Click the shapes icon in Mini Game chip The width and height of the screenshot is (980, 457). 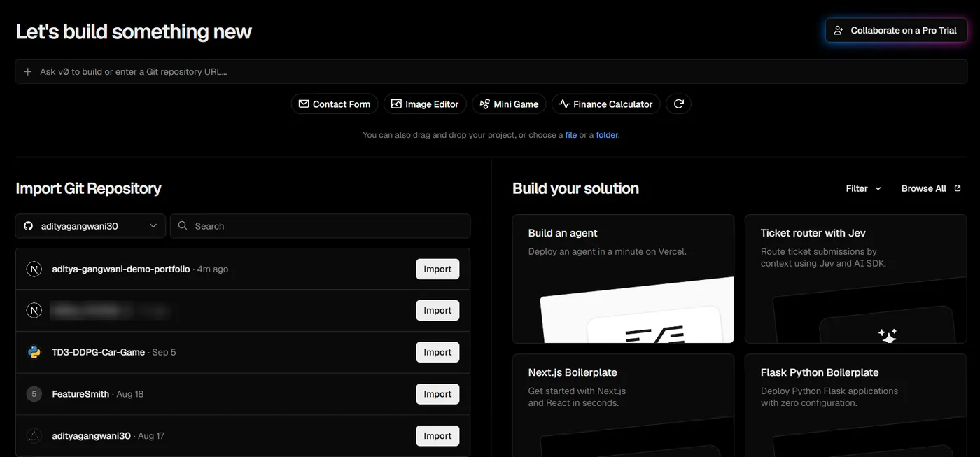point(484,104)
